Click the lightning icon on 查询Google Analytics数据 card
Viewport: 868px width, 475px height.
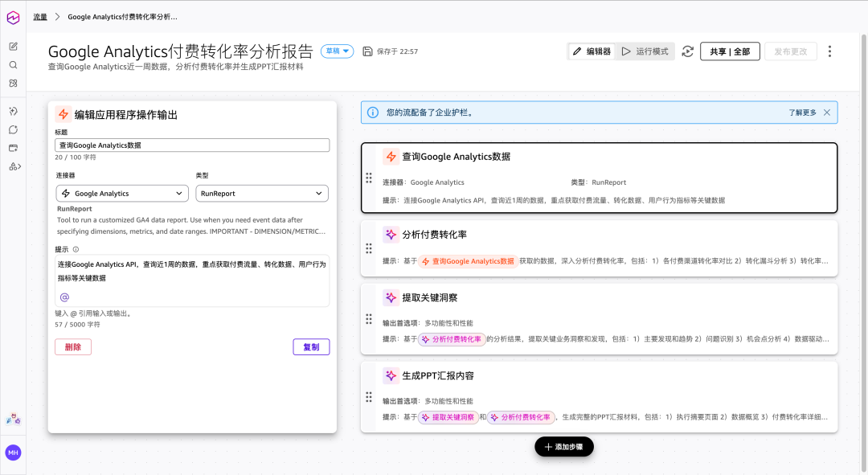click(x=391, y=157)
